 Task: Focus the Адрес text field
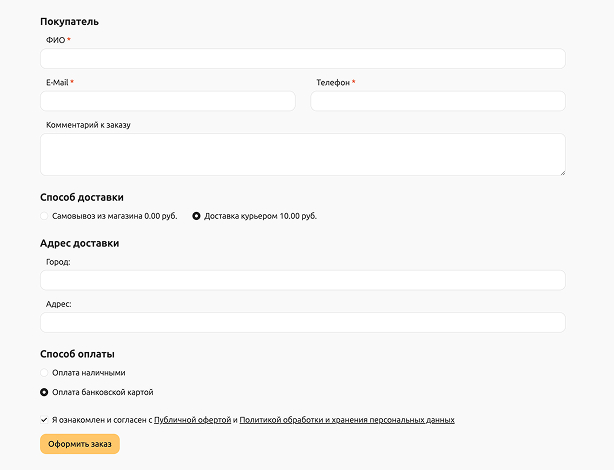point(302,322)
